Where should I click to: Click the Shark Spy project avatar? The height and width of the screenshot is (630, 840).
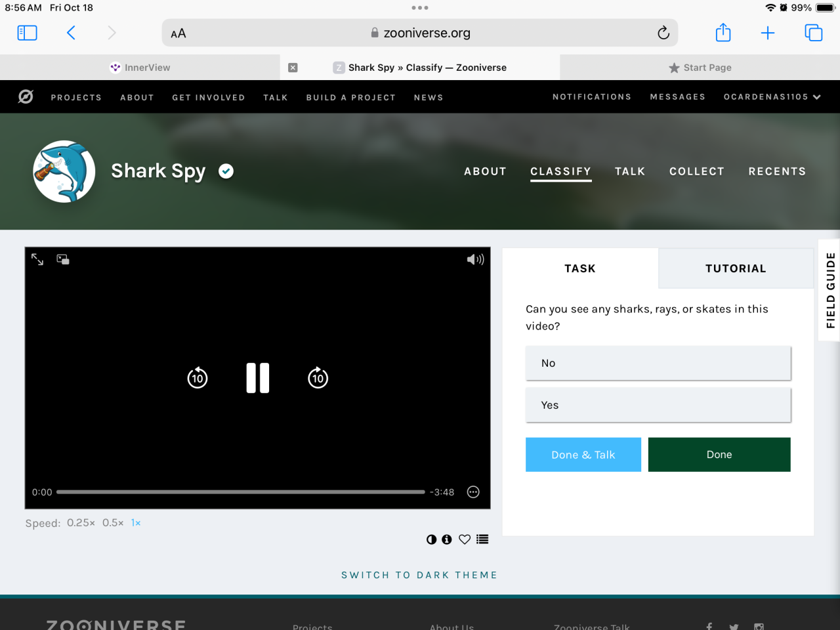[64, 171]
